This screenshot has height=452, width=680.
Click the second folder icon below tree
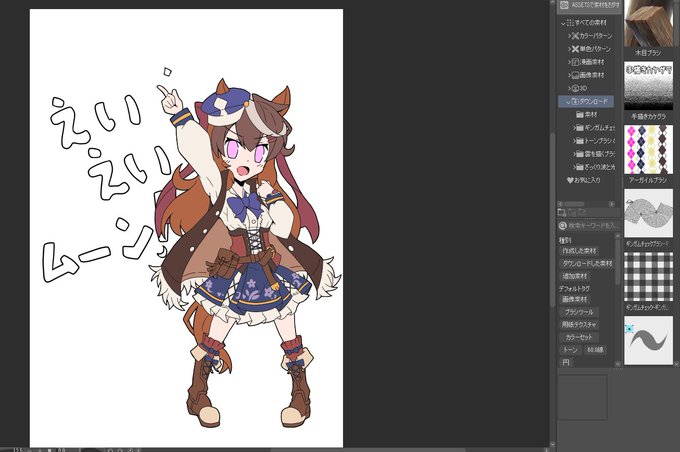point(572,212)
